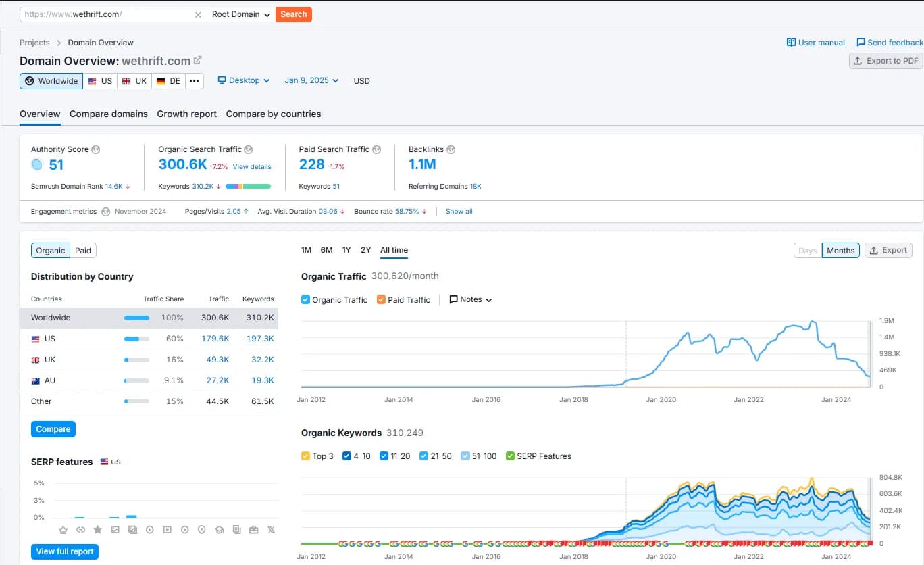The width and height of the screenshot is (924, 565).
Task: Toggle the 21-50 positions checkbox
Action: coord(423,456)
